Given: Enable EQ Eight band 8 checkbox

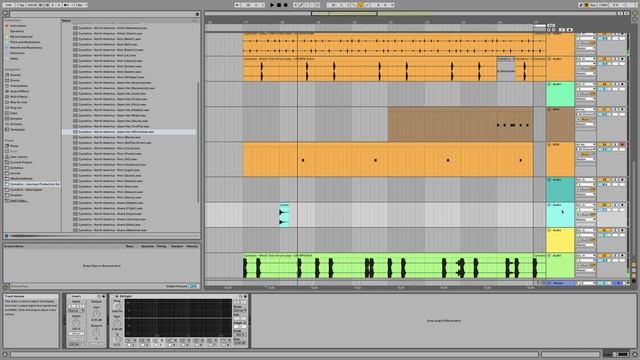Looking at the screenshot, I should click(x=225, y=345).
